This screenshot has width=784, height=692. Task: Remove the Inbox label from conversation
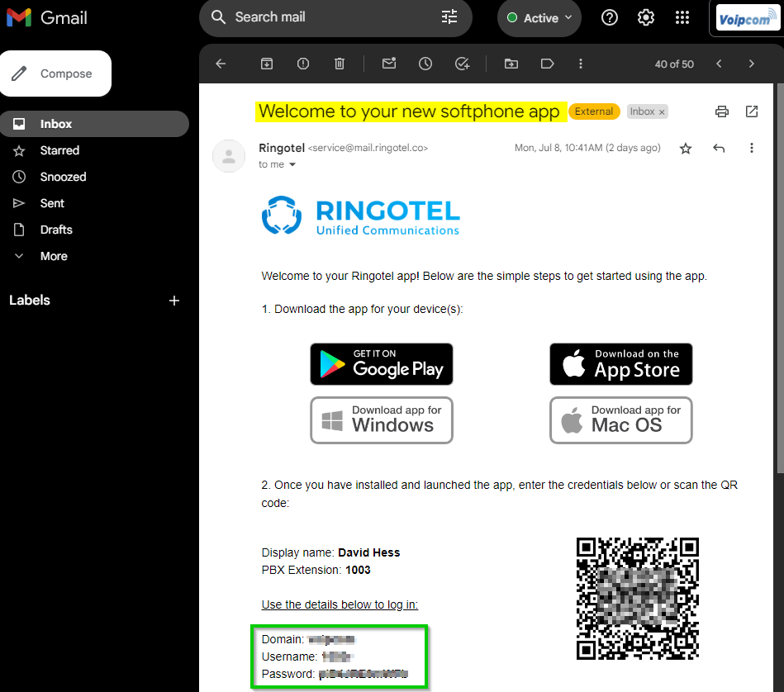(662, 112)
